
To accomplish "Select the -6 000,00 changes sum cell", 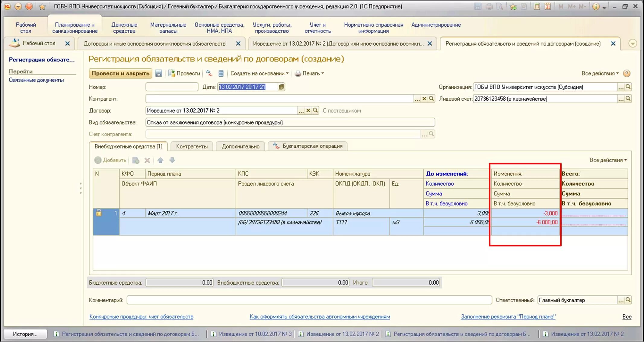I will tap(525, 222).
